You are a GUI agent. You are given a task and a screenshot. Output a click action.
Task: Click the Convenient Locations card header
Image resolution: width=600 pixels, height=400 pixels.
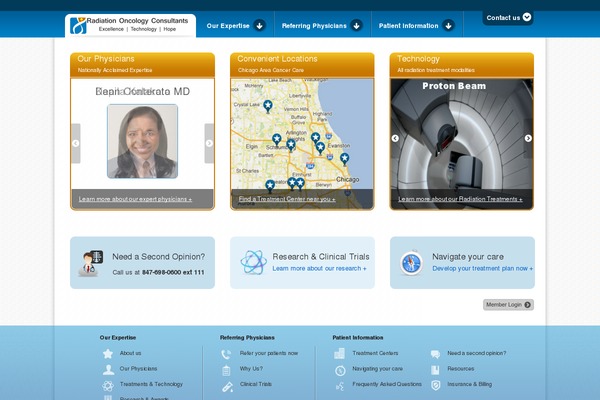pos(302,65)
